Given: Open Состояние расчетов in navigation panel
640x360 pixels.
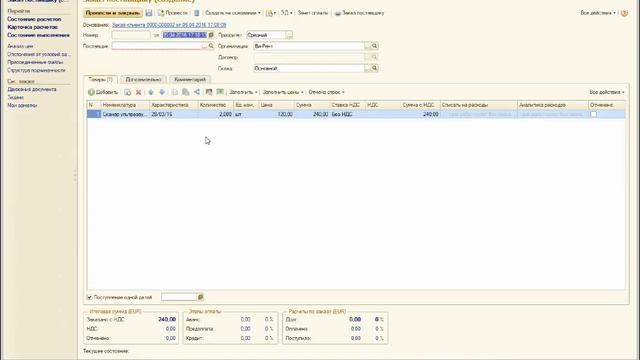Looking at the screenshot, I should coord(34,19).
